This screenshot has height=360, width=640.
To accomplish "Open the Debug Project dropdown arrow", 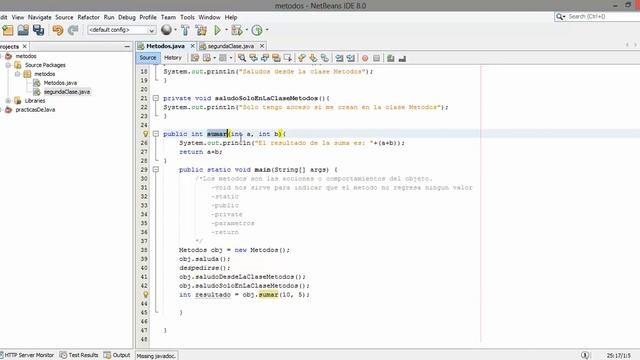I will tap(247, 30).
